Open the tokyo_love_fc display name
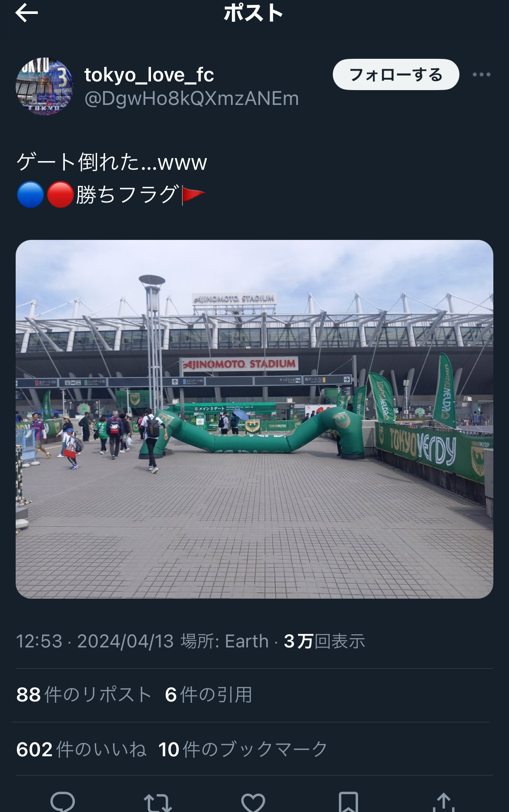Viewport: 509px width, 812px height. [x=149, y=75]
